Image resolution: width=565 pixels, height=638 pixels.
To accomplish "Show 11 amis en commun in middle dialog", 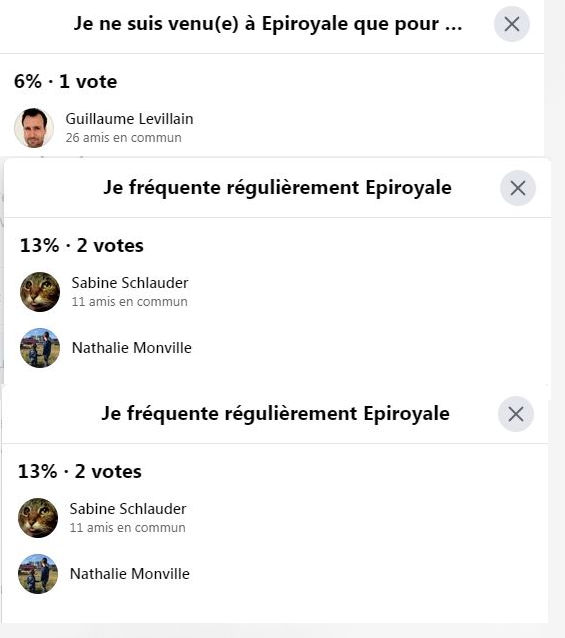I will 130,302.
